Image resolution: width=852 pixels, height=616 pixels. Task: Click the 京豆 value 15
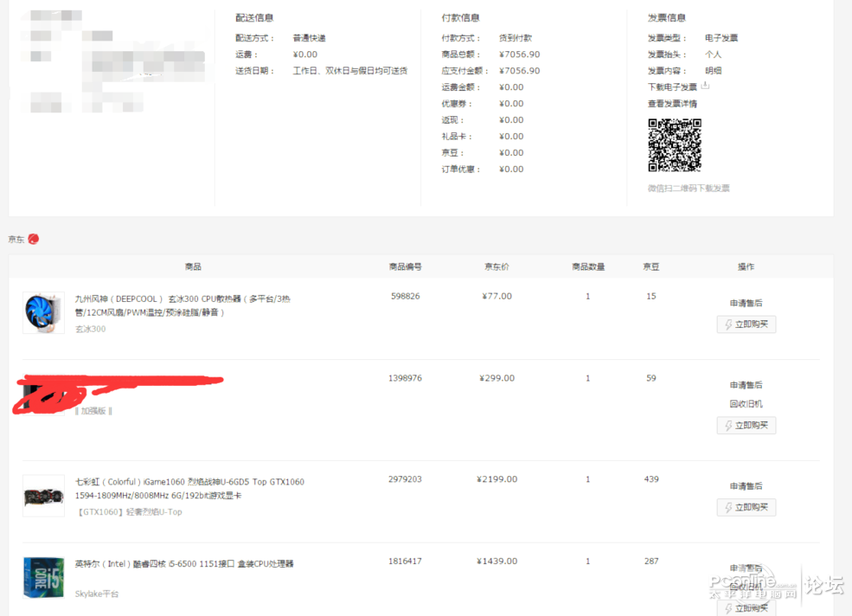(x=651, y=296)
